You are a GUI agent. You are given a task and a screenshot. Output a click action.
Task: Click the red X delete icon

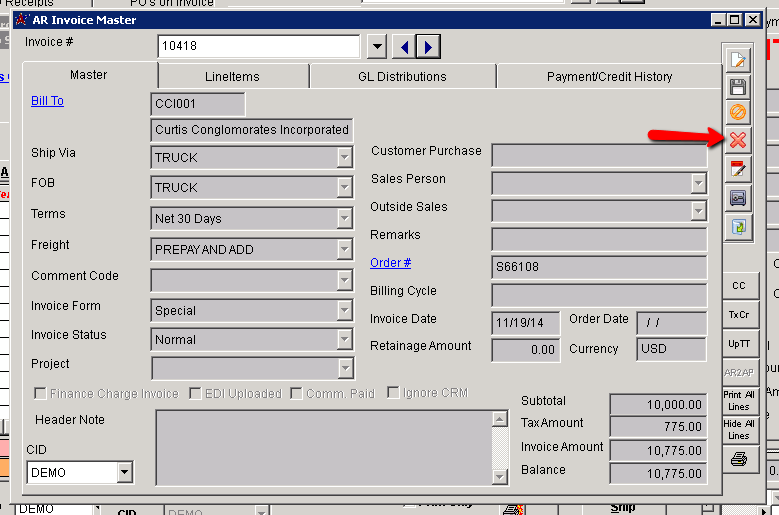tap(738, 141)
